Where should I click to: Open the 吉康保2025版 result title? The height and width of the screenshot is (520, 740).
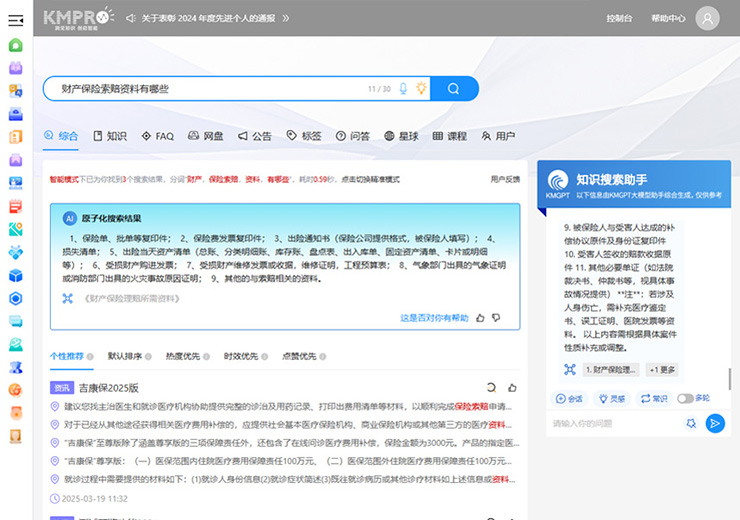click(109, 388)
